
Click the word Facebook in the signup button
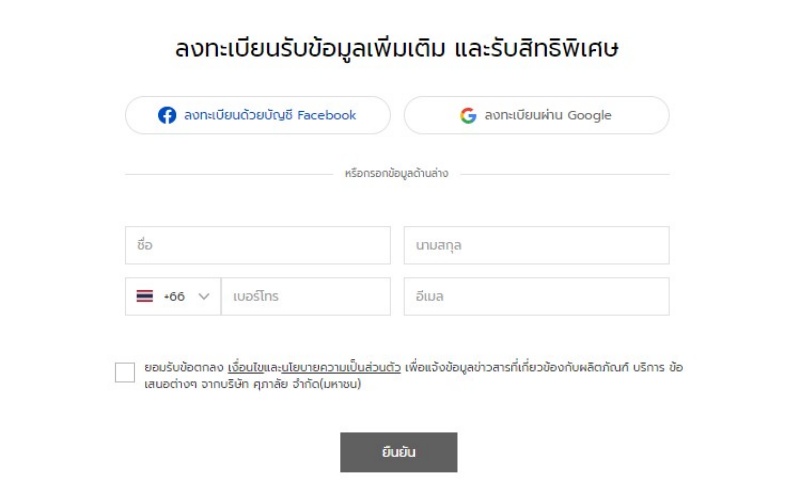[326, 115]
